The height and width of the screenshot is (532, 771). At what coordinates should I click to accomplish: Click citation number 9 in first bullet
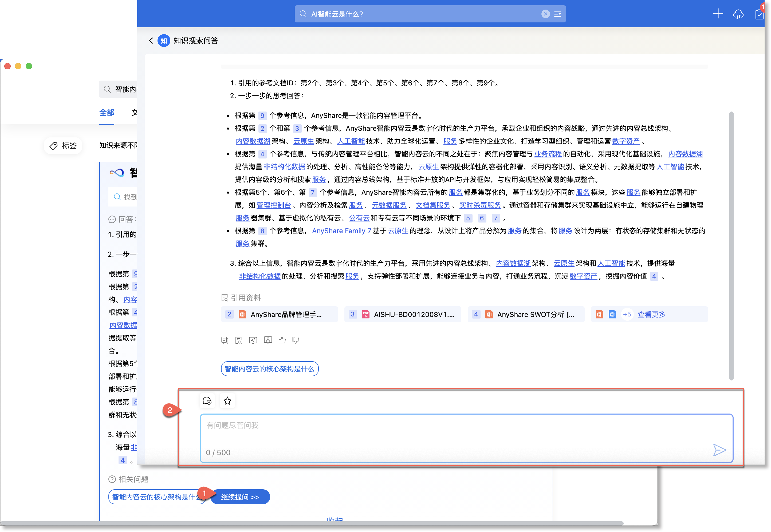[x=262, y=115]
